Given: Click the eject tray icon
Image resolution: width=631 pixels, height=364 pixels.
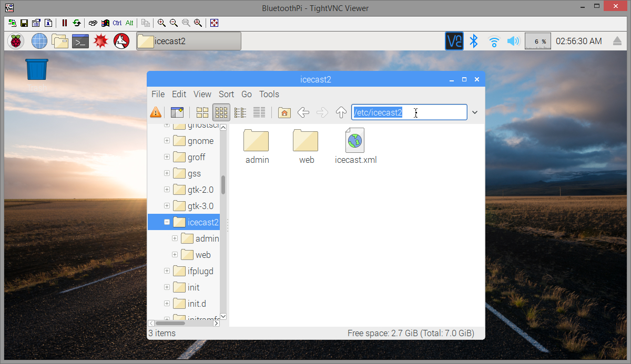Looking at the screenshot, I should pyautogui.click(x=617, y=41).
